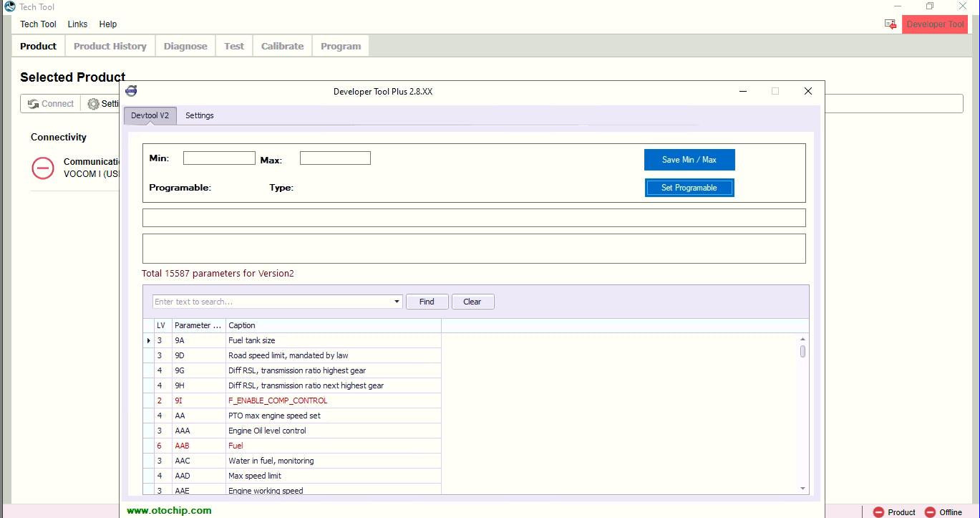Switch to the Settings tab
Viewport: 980px width, 518px height.
click(x=199, y=115)
